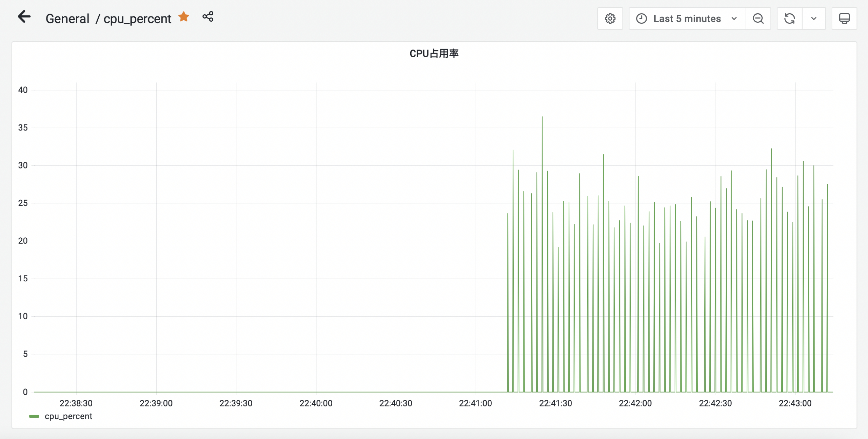This screenshot has height=439, width=868.
Task: Go to the General folder link
Action: [67, 18]
